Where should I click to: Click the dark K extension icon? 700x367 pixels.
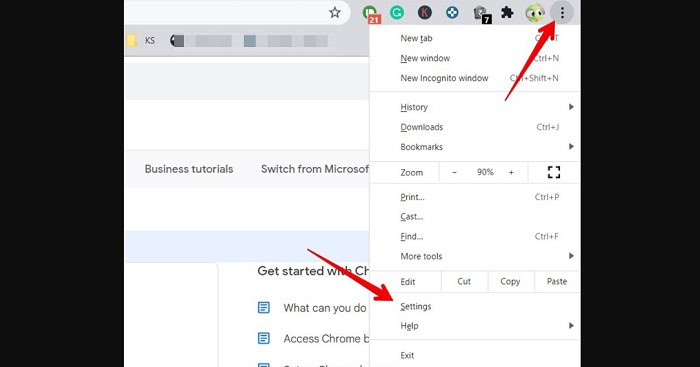point(425,13)
